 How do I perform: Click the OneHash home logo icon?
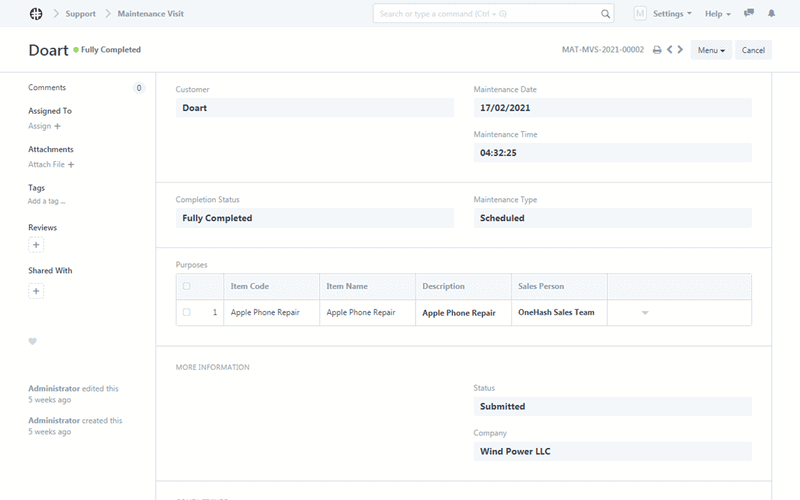(36, 14)
